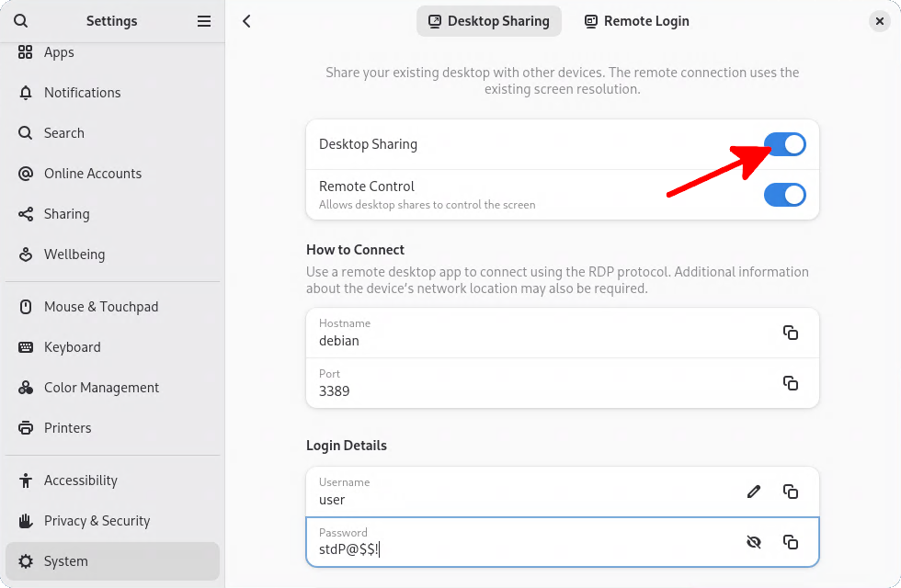Go back using the back arrow
The image size is (901, 588).
tap(246, 21)
